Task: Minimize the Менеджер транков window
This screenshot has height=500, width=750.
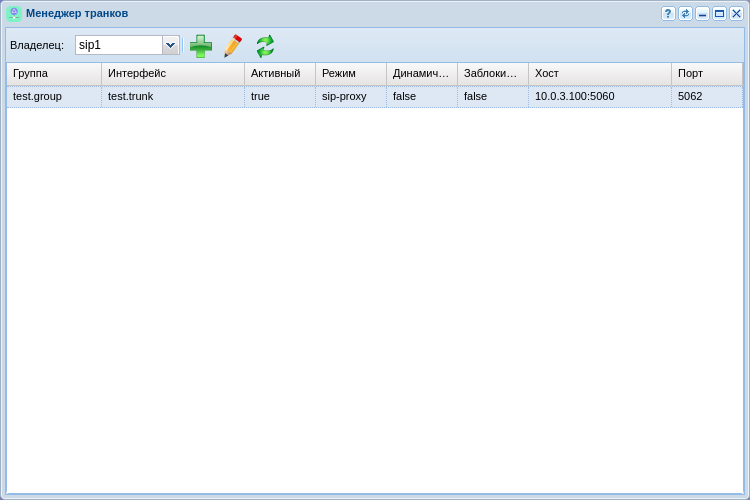Action: (702, 13)
